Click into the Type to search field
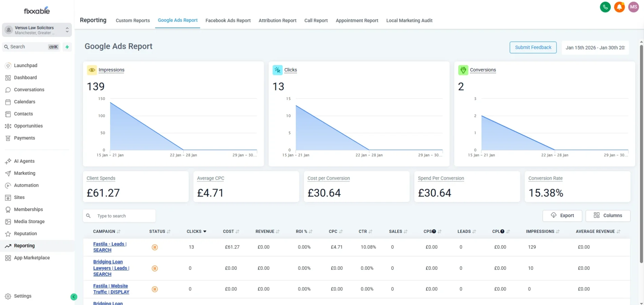 119,216
